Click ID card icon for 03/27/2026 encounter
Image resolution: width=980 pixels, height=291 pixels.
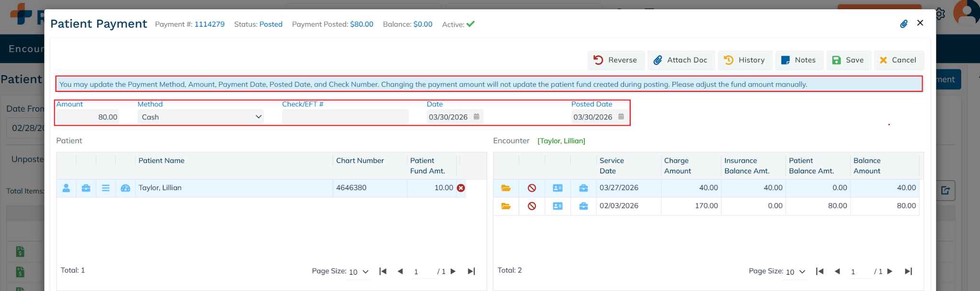point(557,188)
